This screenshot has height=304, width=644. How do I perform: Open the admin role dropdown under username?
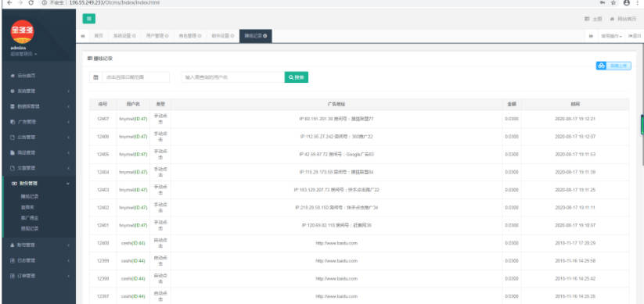(23, 54)
